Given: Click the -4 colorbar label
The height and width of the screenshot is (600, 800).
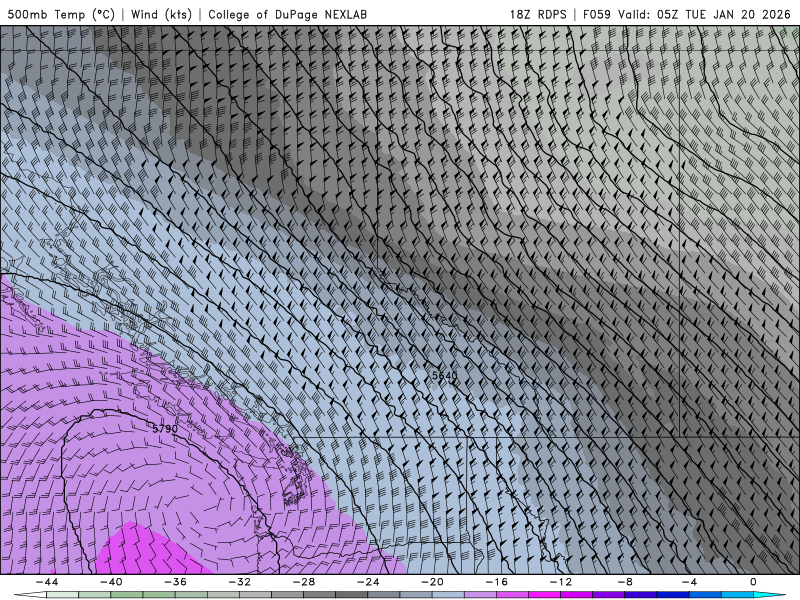Looking at the screenshot, I should (689, 582).
